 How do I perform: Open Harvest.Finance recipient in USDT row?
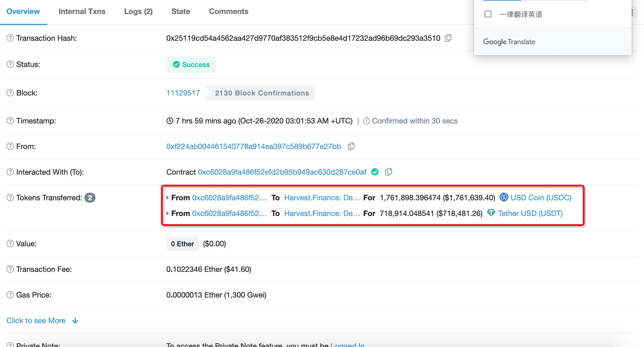coord(322,213)
